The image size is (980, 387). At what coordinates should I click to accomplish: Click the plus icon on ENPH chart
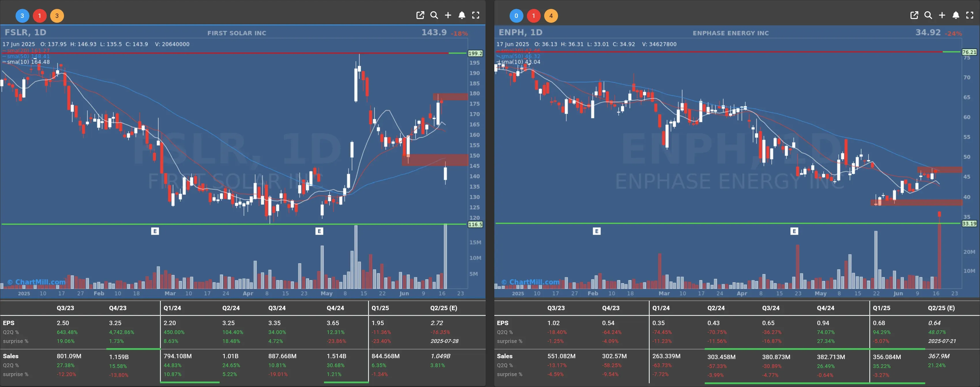[942, 15]
